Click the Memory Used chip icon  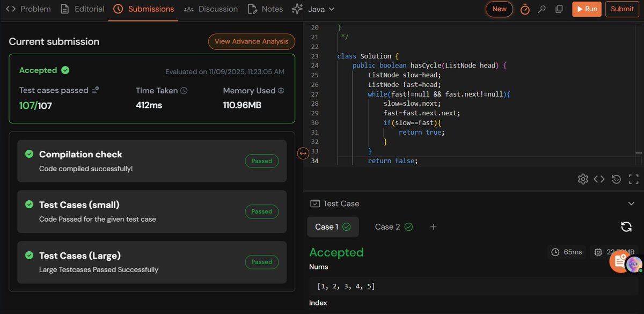(x=281, y=91)
